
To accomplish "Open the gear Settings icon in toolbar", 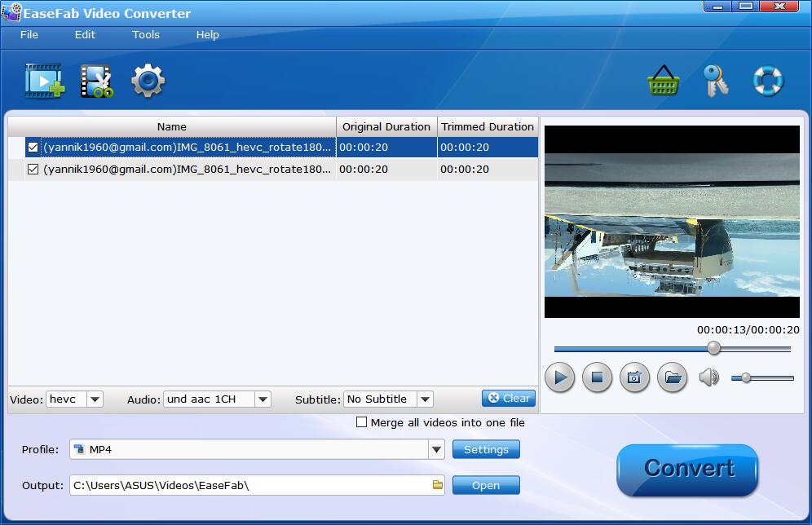I will (x=148, y=81).
